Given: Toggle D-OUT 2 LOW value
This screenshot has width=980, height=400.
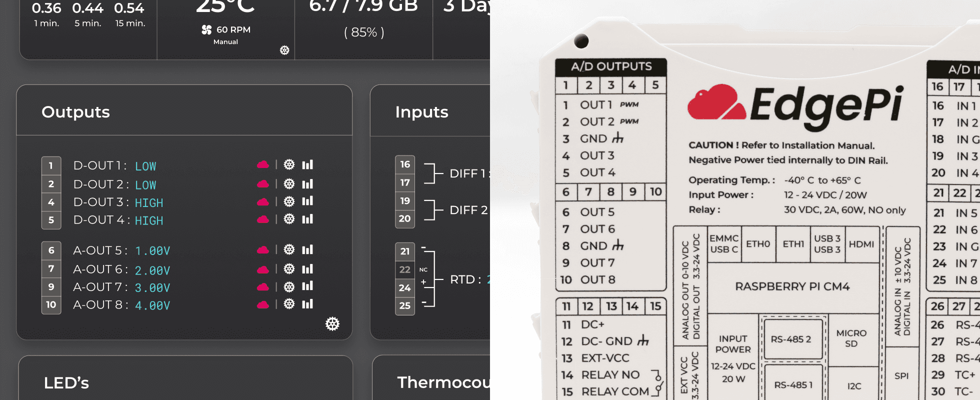Looking at the screenshot, I should click(x=145, y=185).
